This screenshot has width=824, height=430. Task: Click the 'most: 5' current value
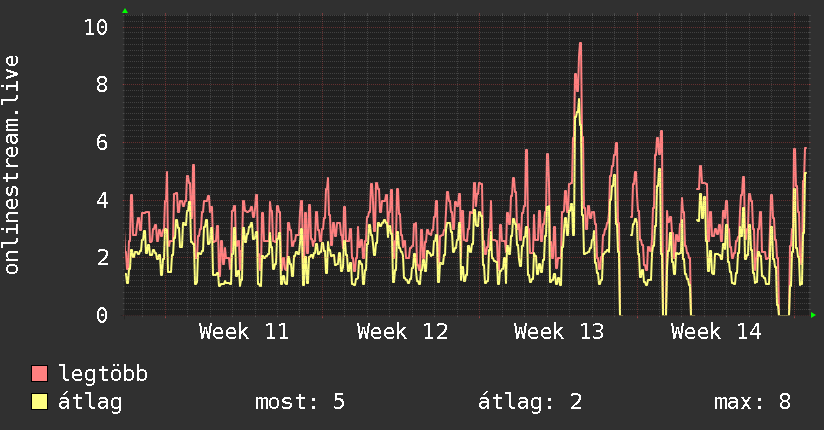click(x=300, y=402)
